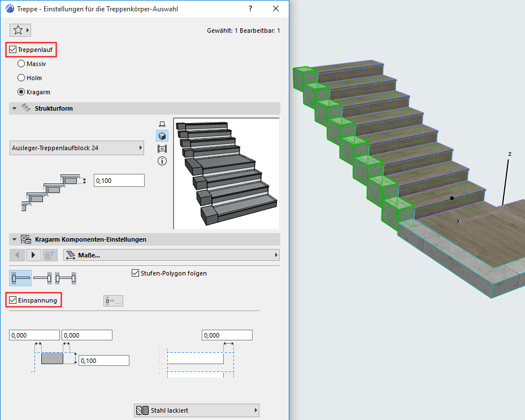Collapse the Strukturform section

(13, 108)
